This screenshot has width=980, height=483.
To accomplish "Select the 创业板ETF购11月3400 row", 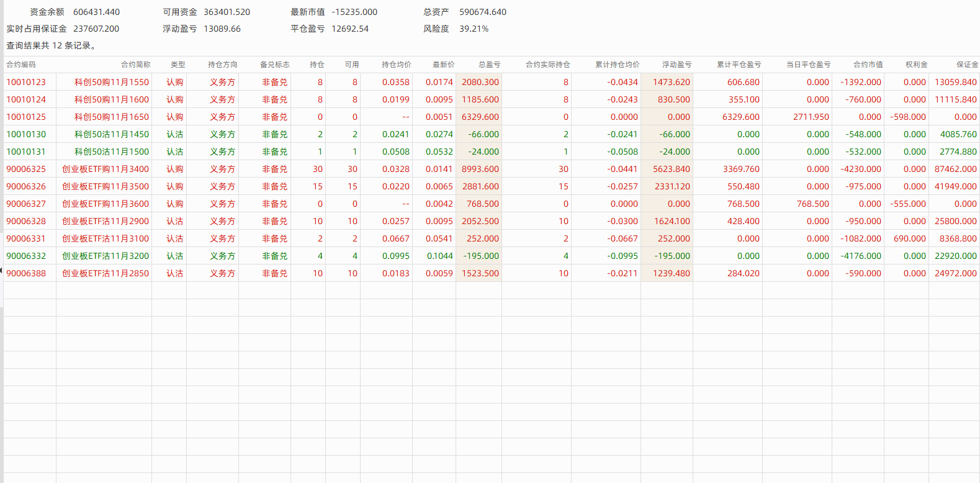I will (106, 169).
